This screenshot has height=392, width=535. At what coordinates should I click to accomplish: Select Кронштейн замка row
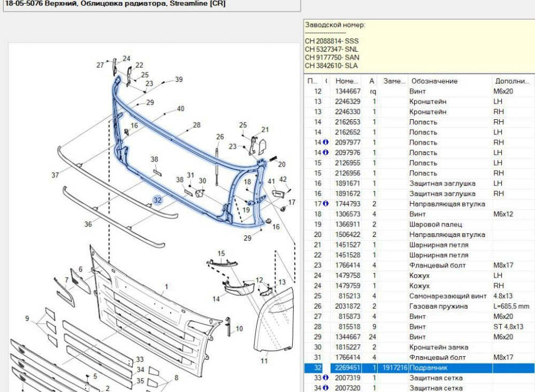[x=439, y=347]
